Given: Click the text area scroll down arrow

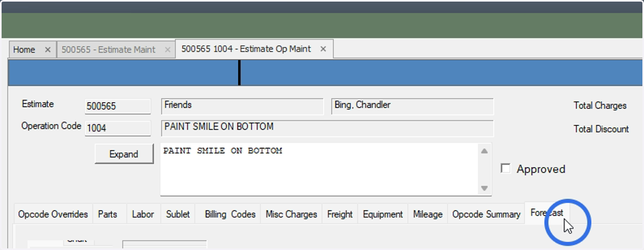Looking at the screenshot, I should point(484,188).
